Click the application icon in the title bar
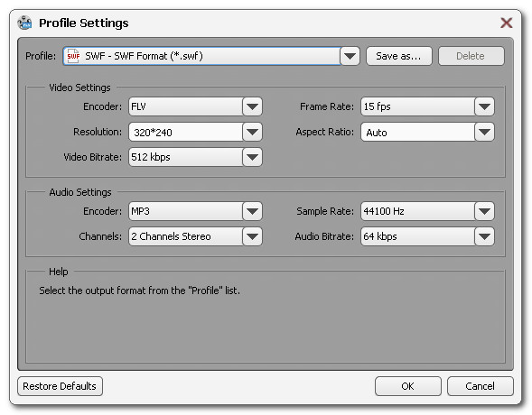 (x=24, y=23)
